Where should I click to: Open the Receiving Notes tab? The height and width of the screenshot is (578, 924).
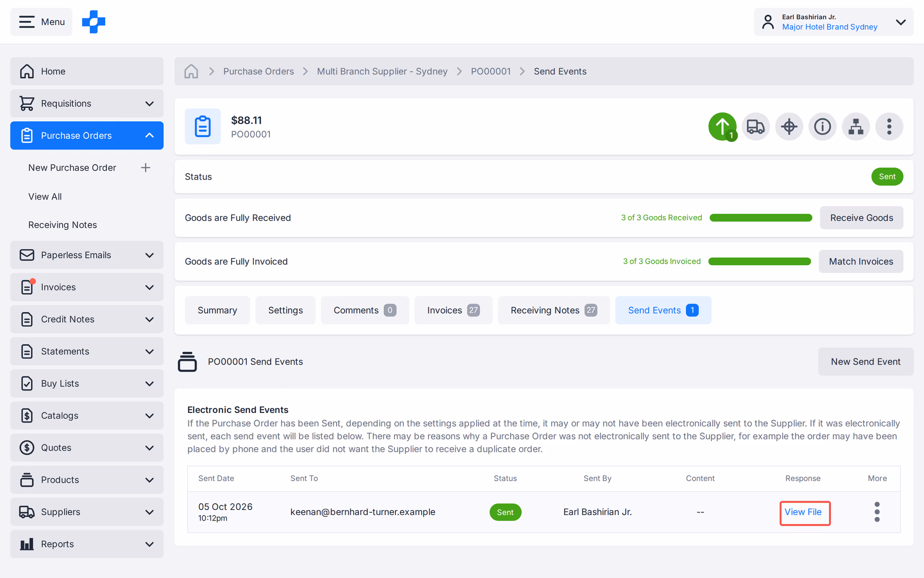[554, 310]
